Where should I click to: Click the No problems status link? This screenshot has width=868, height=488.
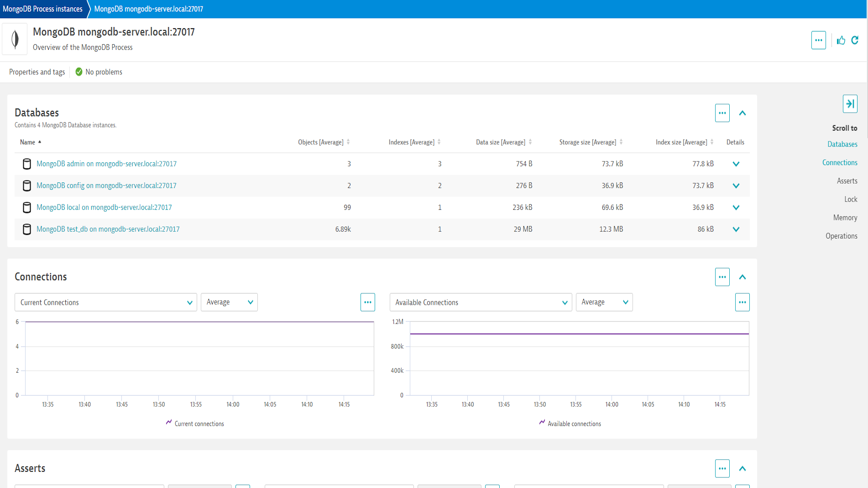[104, 72]
